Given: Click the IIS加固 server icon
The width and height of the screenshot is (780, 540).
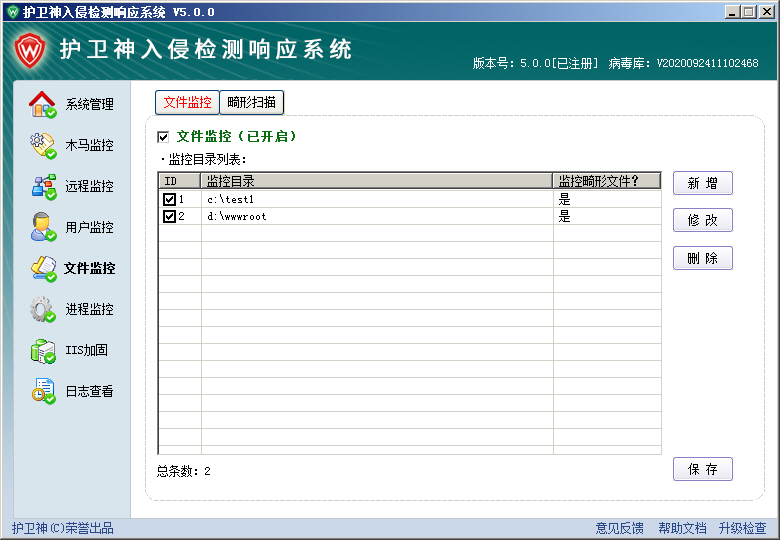Looking at the screenshot, I should pyautogui.click(x=43, y=350).
